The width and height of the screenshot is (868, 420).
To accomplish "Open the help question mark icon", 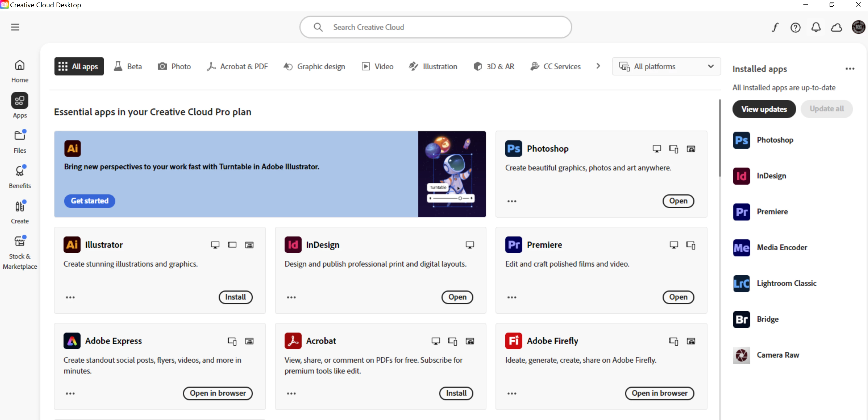I will point(795,27).
